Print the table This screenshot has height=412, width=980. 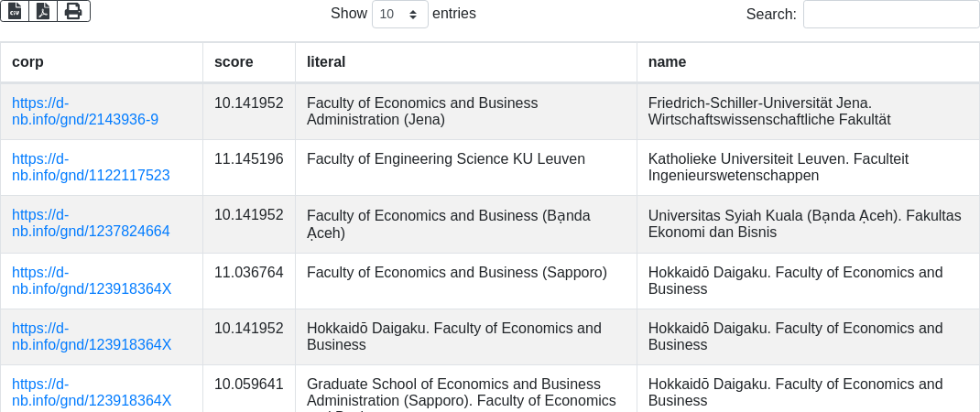pos(73,11)
